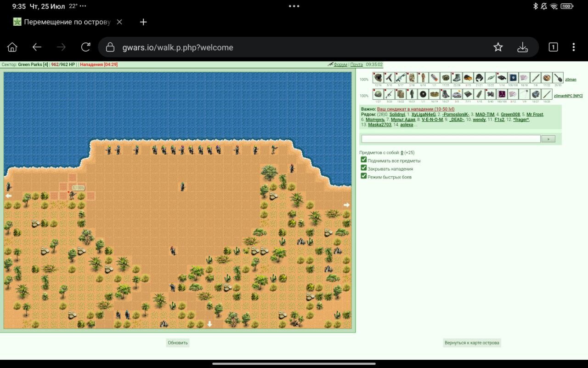Toggle 'Закрывать нападения' checkbox
Screen dimensions: 588x368
tap(364, 168)
